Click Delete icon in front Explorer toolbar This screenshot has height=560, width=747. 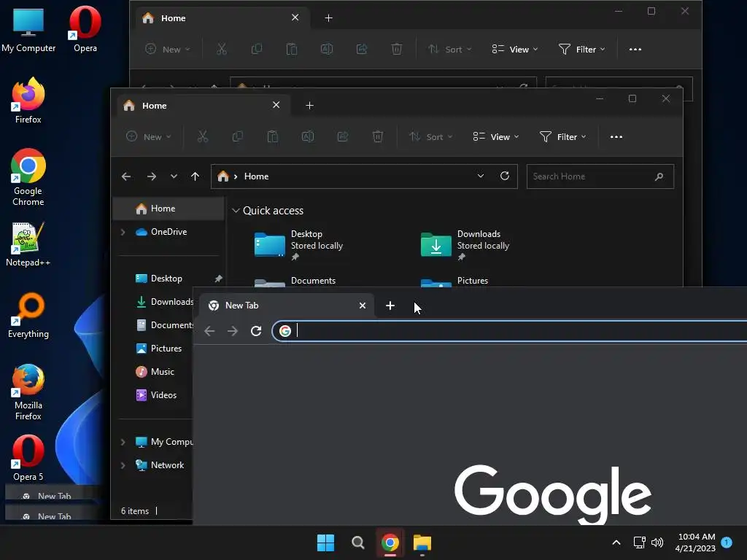tap(378, 136)
